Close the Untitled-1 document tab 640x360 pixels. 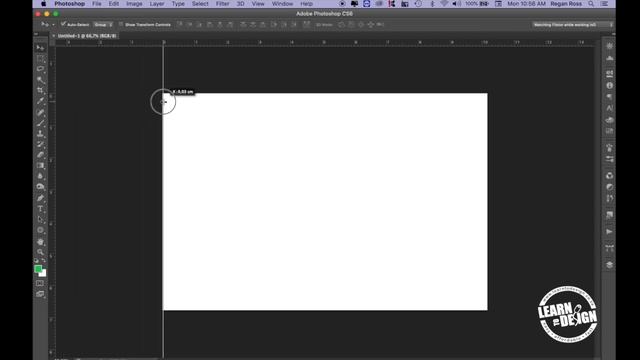53,36
